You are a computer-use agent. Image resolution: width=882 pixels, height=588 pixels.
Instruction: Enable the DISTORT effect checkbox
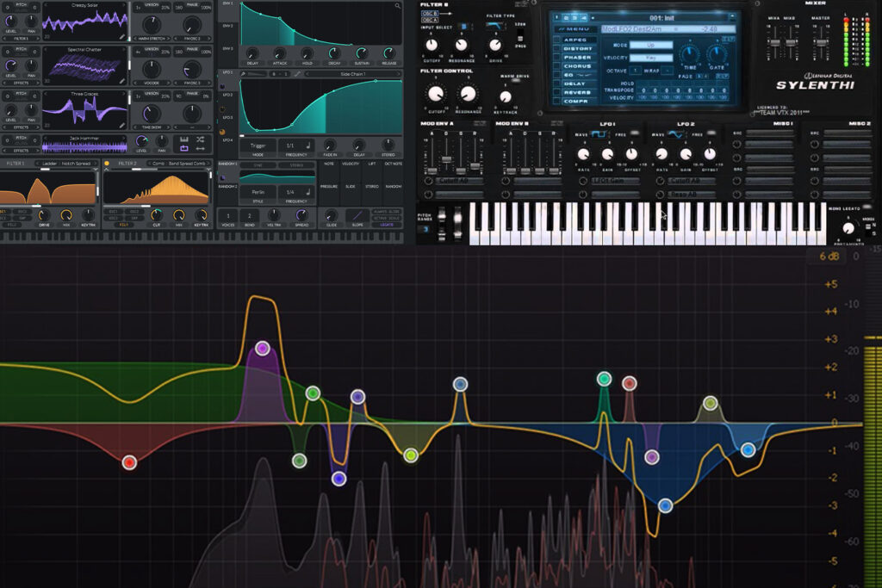click(x=557, y=49)
